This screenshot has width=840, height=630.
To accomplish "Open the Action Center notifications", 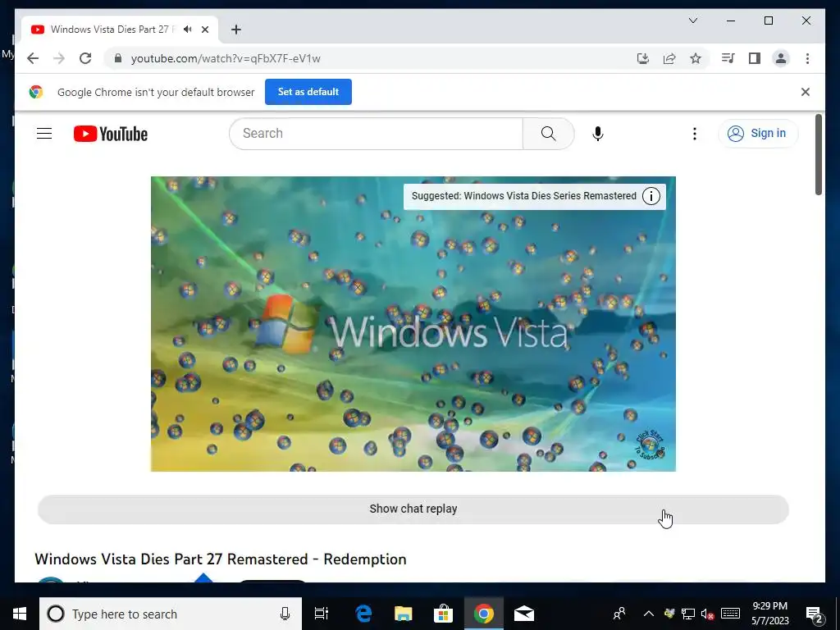I will (x=814, y=614).
